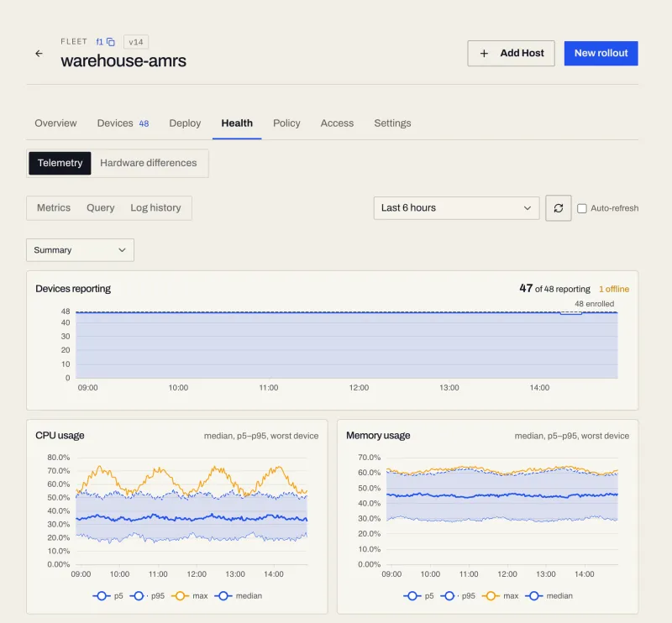Enable the Auto-refresh checkbox
This screenshot has height=623, width=672.
pyautogui.click(x=581, y=208)
